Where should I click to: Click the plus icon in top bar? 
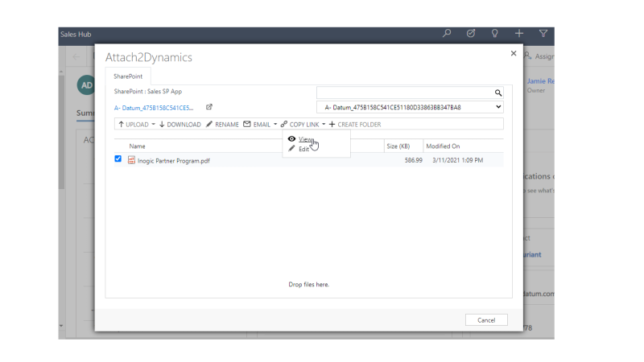coord(519,34)
